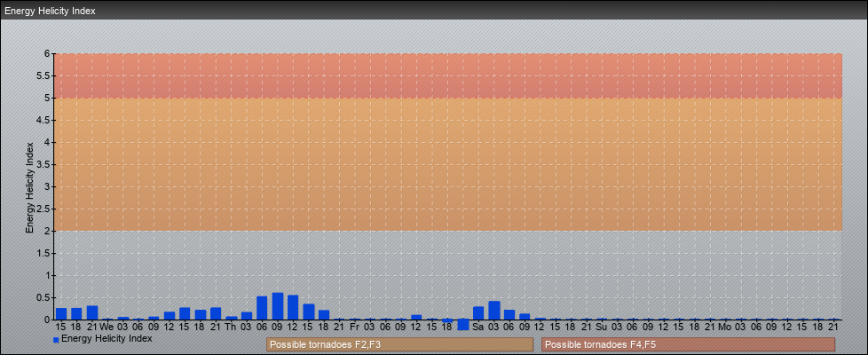Viewport: 868px width, 355px height.
Task: Click the 1.5 value on the y-axis
Action: coord(43,253)
